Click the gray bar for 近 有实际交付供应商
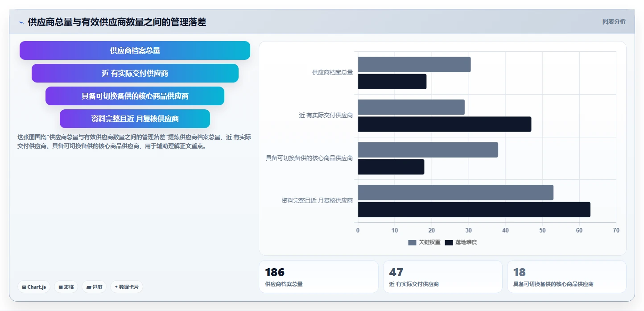Screen dimensions: 644x311 tap(411, 107)
